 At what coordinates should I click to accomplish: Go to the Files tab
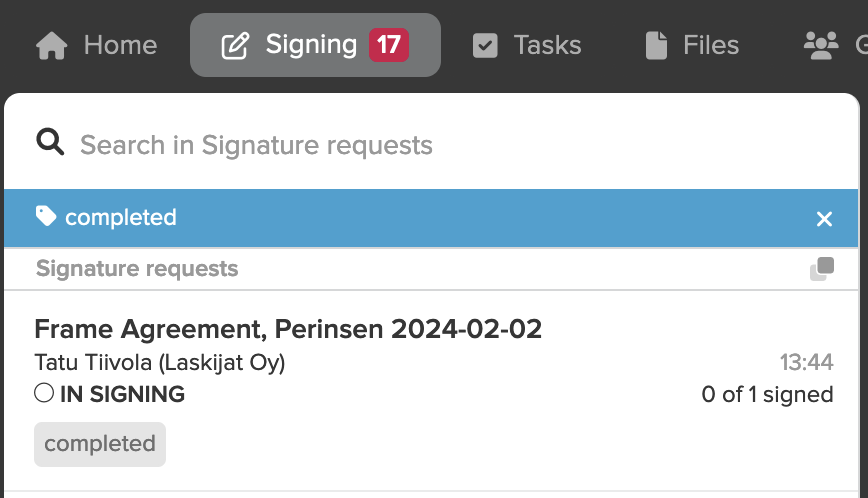pyautogui.click(x=692, y=45)
